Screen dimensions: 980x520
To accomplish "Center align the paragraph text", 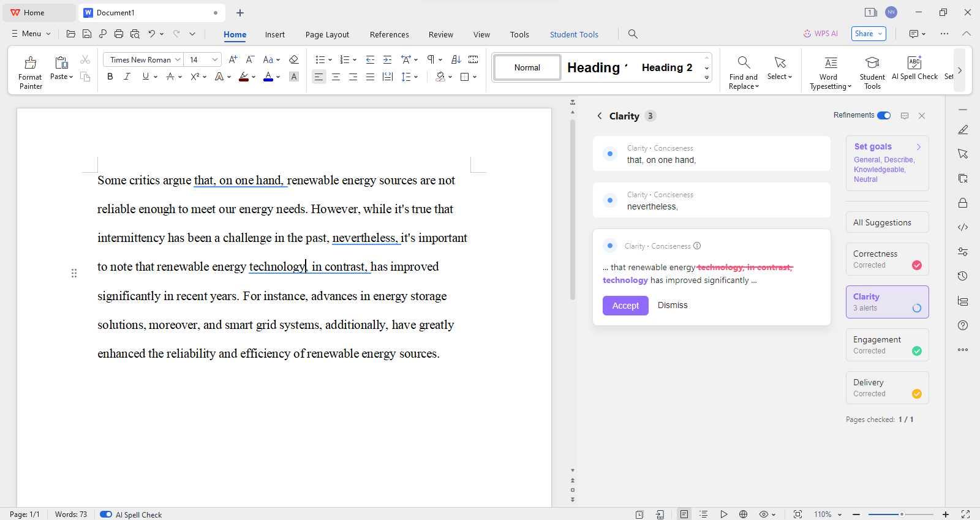I will (336, 77).
